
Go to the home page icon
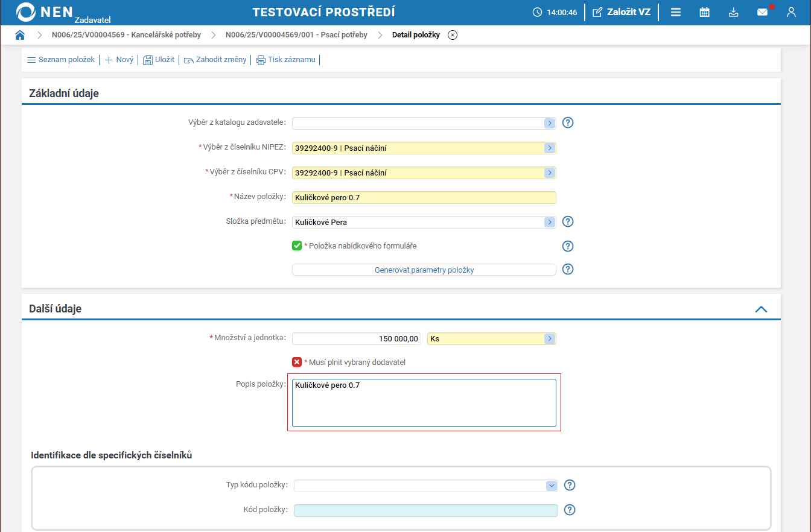20,35
